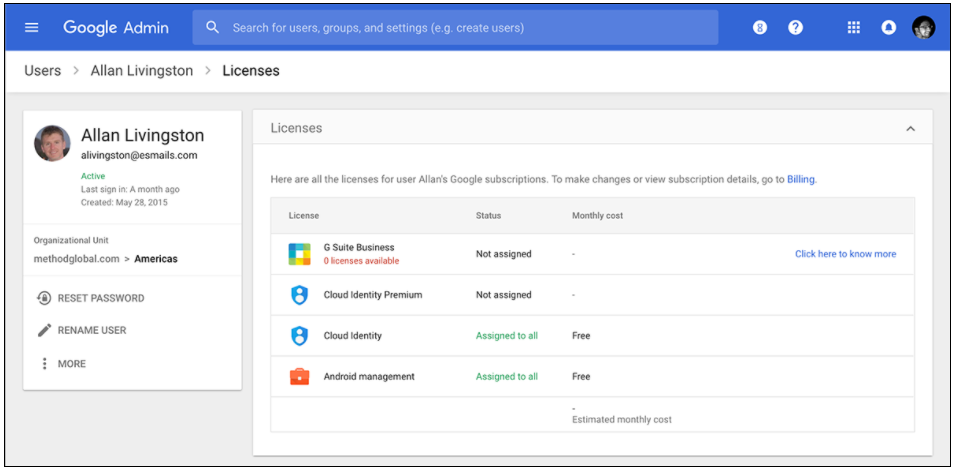Follow the Click here to know more link
This screenshot has width=953, height=468.
coord(845,254)
